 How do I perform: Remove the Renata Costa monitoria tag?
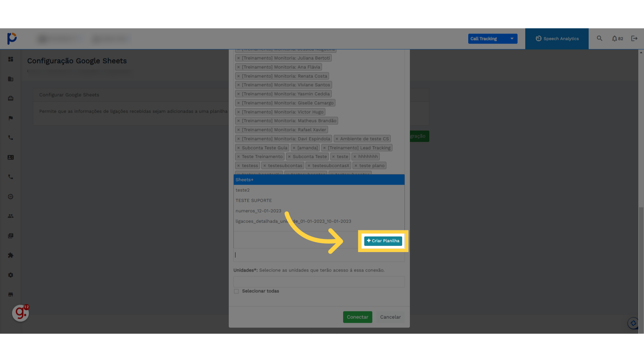(238, 76)
